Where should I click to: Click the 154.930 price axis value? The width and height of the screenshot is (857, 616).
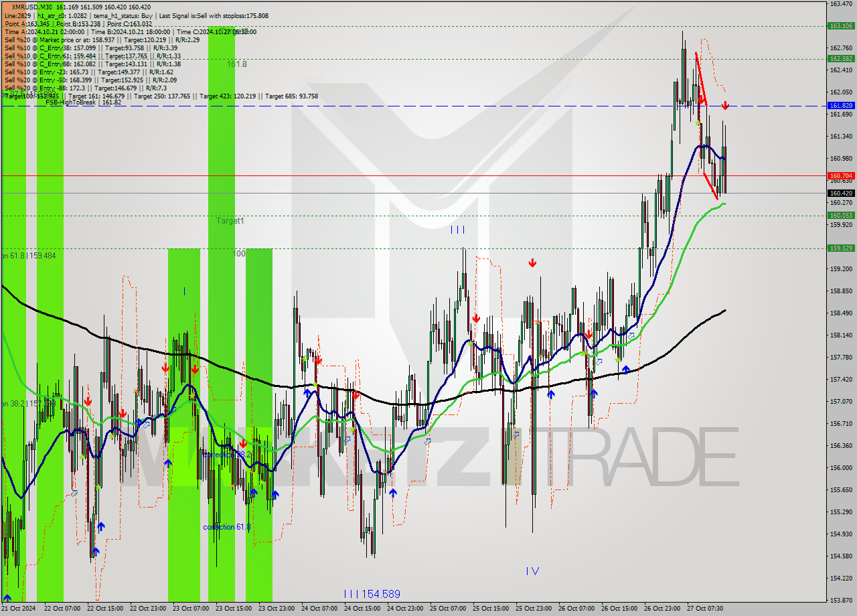tap(841, 534)
